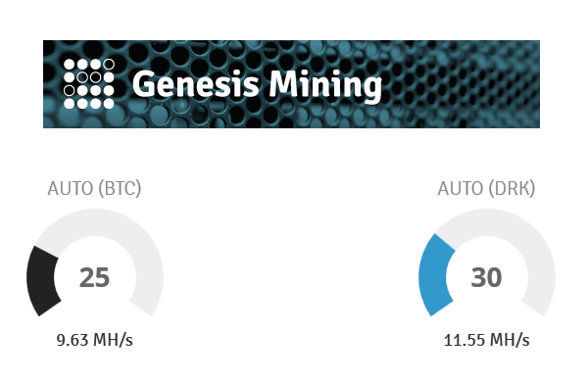This screenshot has width=588, height=382.
Task: Click the Genesis Mining banner background image
Action: (x=291, y=84)
